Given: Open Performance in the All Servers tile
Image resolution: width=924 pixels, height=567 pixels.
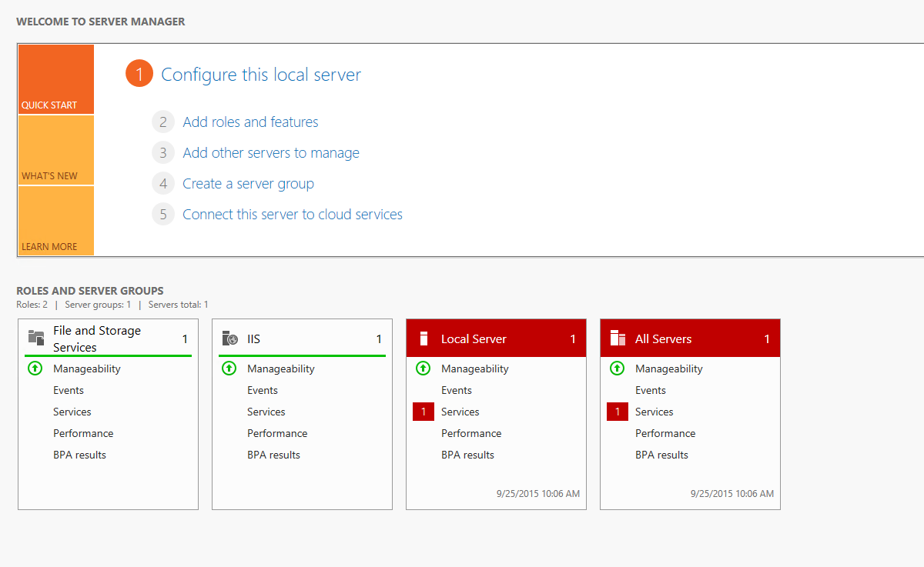Looking at the screenshot, I should 665,433.
